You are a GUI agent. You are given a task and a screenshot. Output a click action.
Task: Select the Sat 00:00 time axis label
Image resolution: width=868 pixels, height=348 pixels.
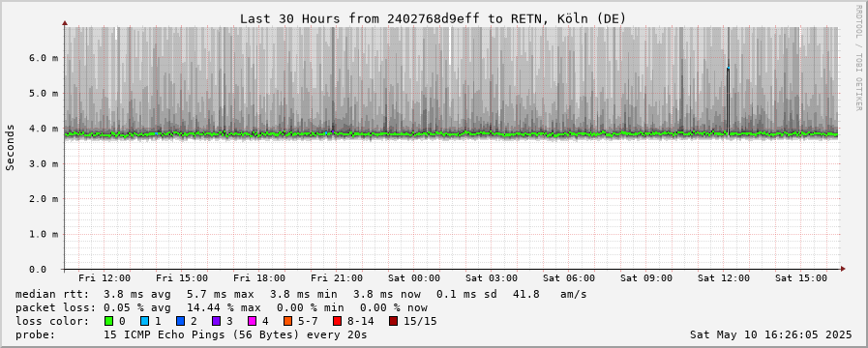pyautogui.click(x=414, y=278)
